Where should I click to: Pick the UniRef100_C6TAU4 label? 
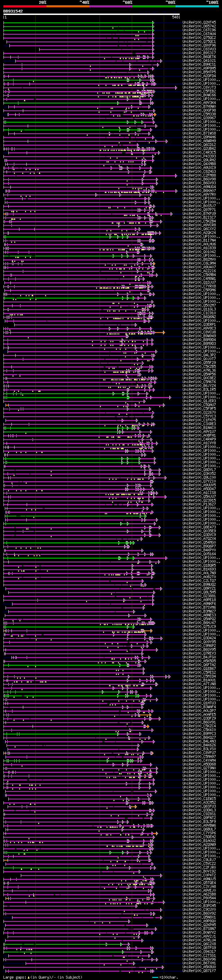click(199, 34)
